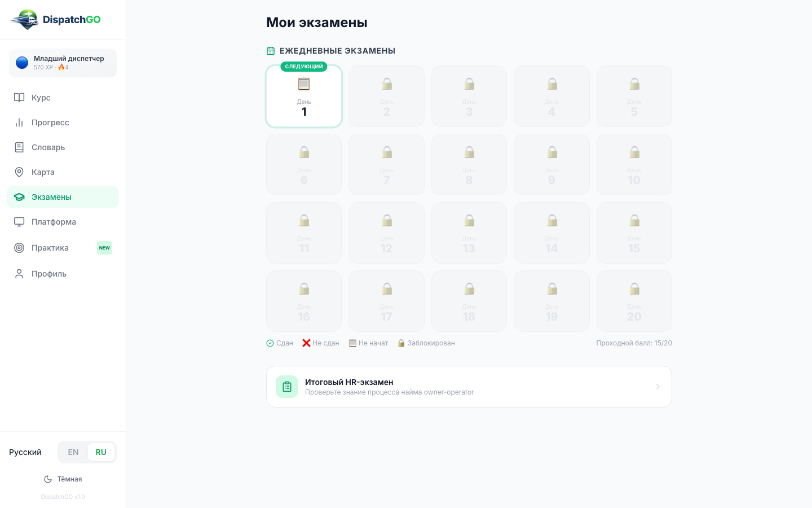Open the Платформа monitor icon
The width and height of the screenshot is (812, 508).
19,222
